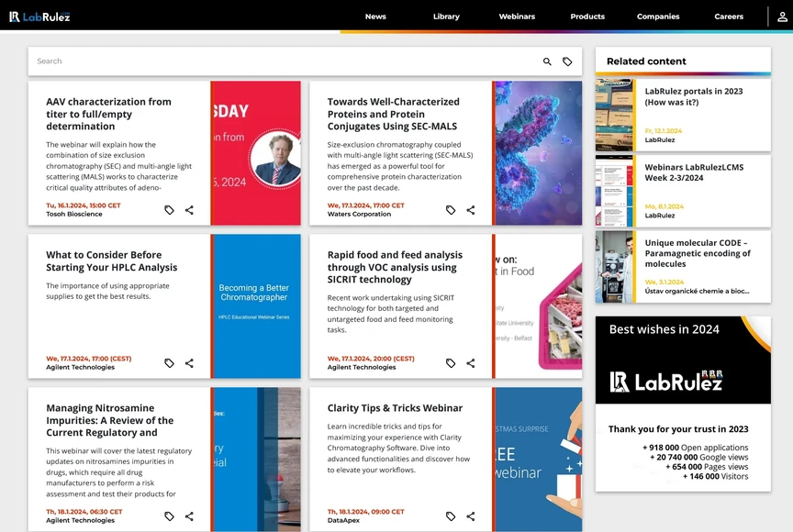
Task: Click the AAV webinar red speaker thumbnail
Action: point(256,153)
